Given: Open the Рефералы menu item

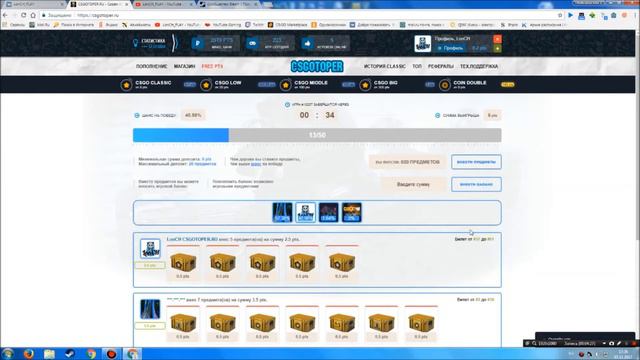Looking at the screenshot, I should click(x=440, y=66).
